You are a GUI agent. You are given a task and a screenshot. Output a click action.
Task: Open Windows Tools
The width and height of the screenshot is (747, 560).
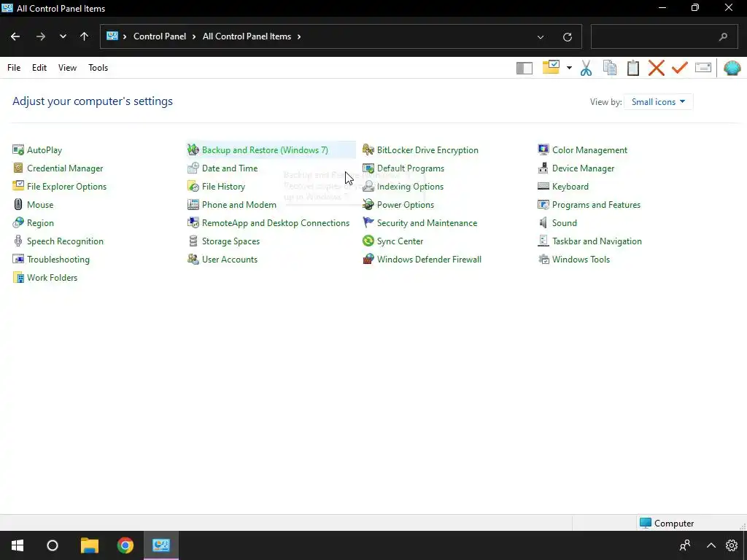(x=574, y=260)
